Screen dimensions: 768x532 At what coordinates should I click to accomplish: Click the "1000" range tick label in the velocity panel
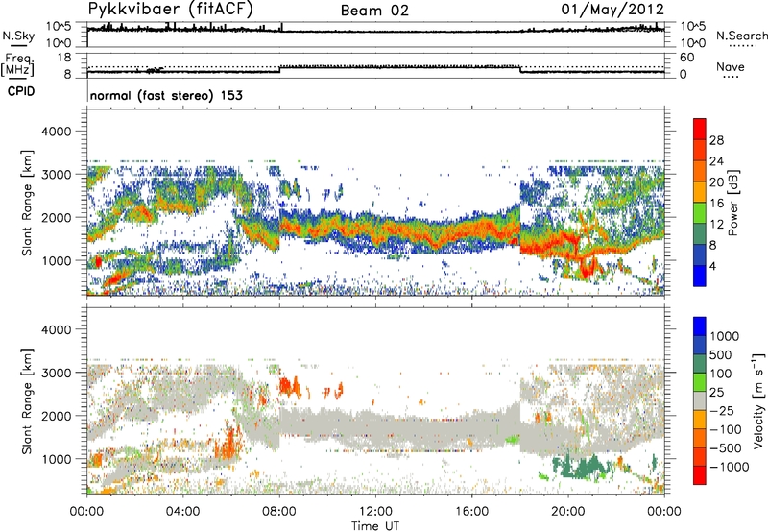tap(56, 459)
